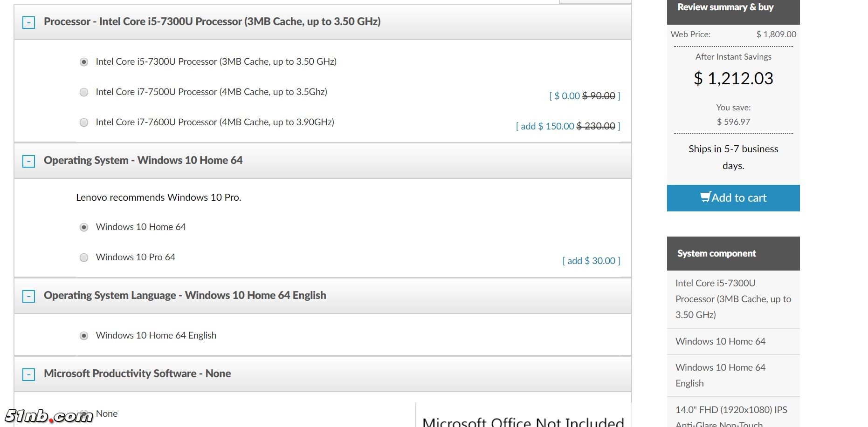The width and height of the screenshot is (868, 427).
Task: Collapse the Operating System section
Action: click(28, 161)
